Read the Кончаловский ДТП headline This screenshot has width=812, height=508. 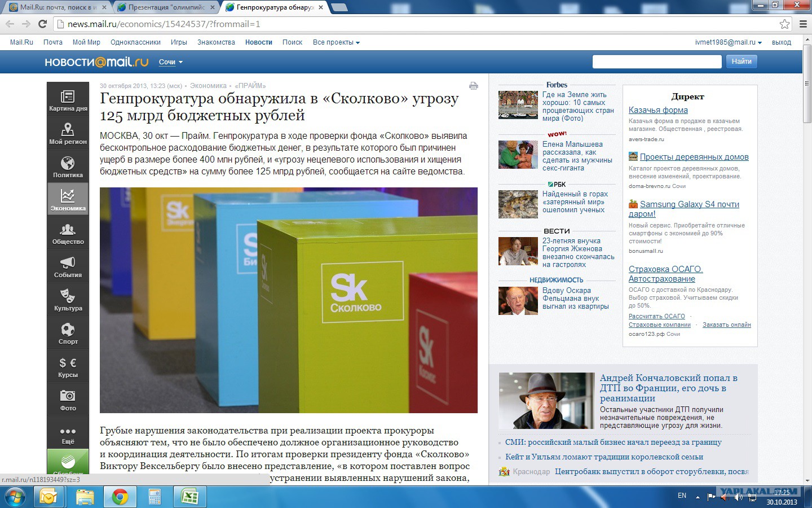(669, 388)
